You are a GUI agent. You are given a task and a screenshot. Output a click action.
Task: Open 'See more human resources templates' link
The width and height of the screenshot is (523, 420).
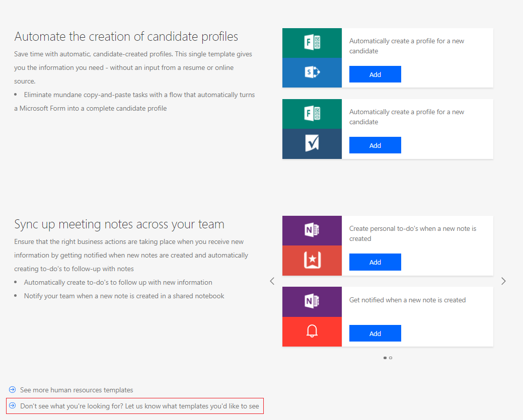click(x=77, y=390)
